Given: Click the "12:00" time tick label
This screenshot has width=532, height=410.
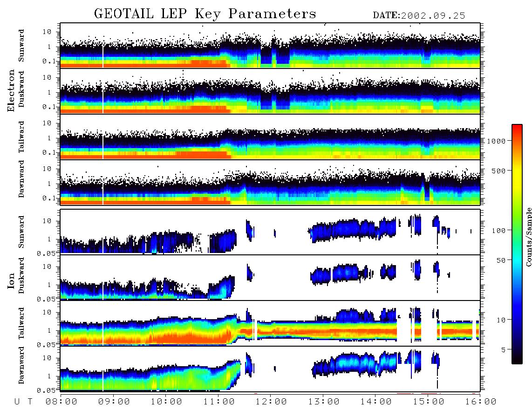Looking at the screenshot, I should click(272, 402).
